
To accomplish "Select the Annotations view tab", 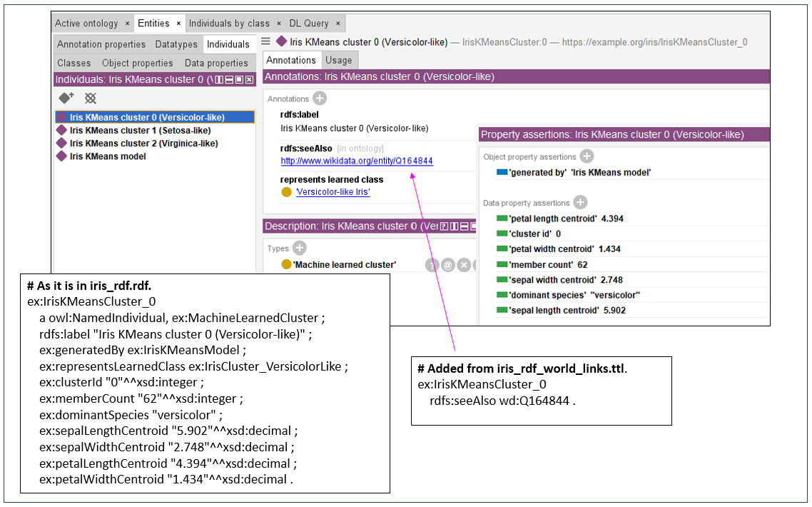I will click(291, 60).
